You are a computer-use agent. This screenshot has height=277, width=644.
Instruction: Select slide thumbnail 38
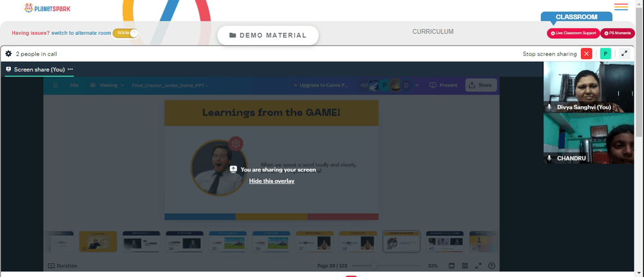pos(358,241)
